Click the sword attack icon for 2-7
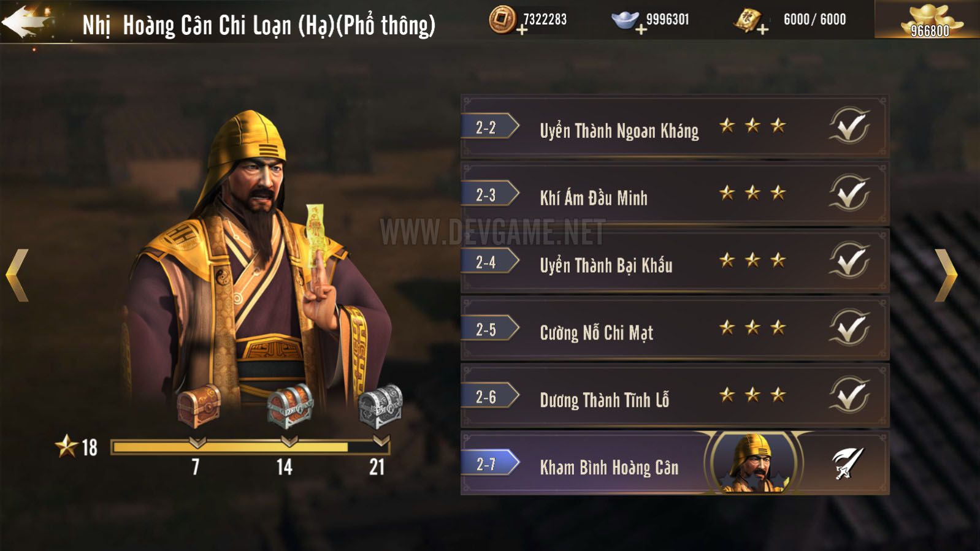The height and width of the screenshot is (551, 980). coord(848,463)
